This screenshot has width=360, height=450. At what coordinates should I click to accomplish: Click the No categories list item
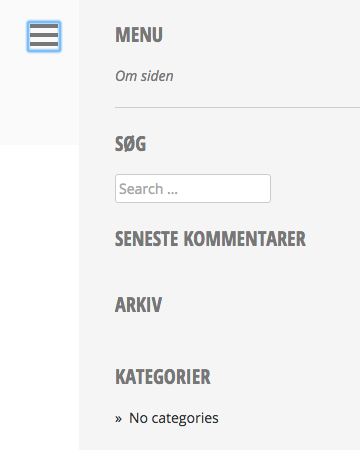(174, 418)
